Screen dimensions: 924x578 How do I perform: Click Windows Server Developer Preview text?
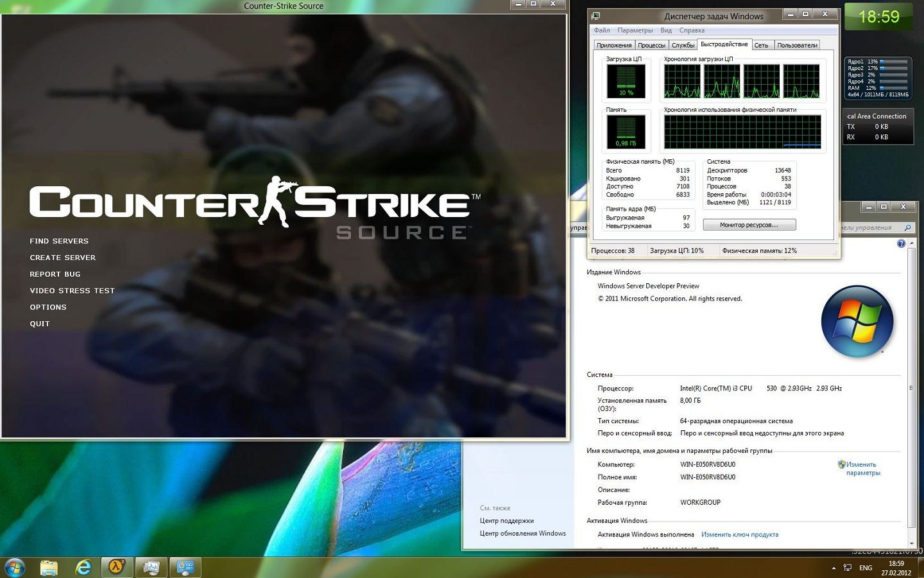[648, 286]
